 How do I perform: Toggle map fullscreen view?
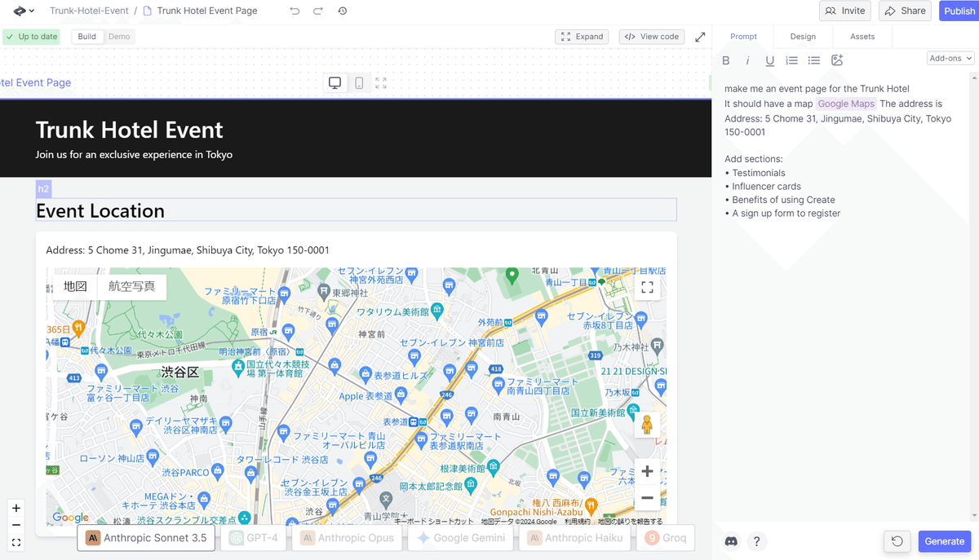pyautogui.click(x=647, y=288)
